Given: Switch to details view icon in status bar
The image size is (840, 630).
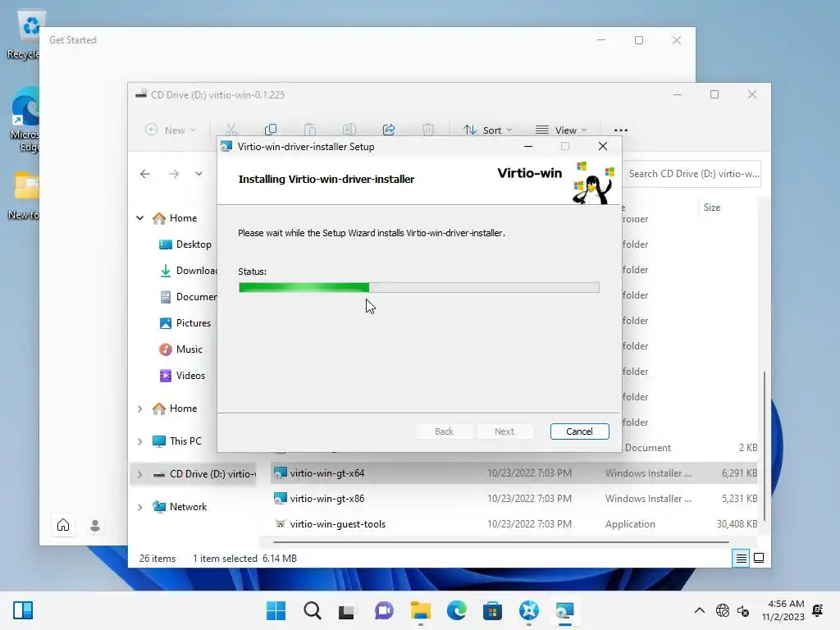Looking at the screenshot, I should pos(741,558).
